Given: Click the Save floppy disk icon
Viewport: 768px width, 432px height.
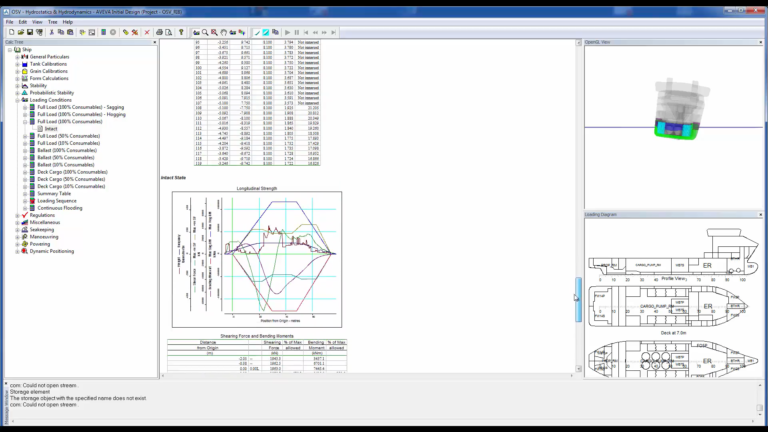Looking at the screenshot, I should 30,32.
